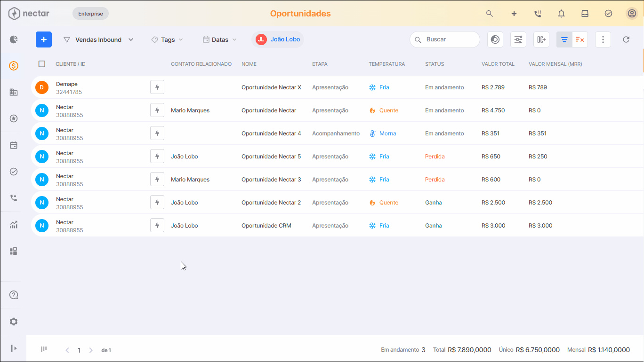Click in the Buscar search field
Screen dimensions: 644x362
tap(445, 39)
